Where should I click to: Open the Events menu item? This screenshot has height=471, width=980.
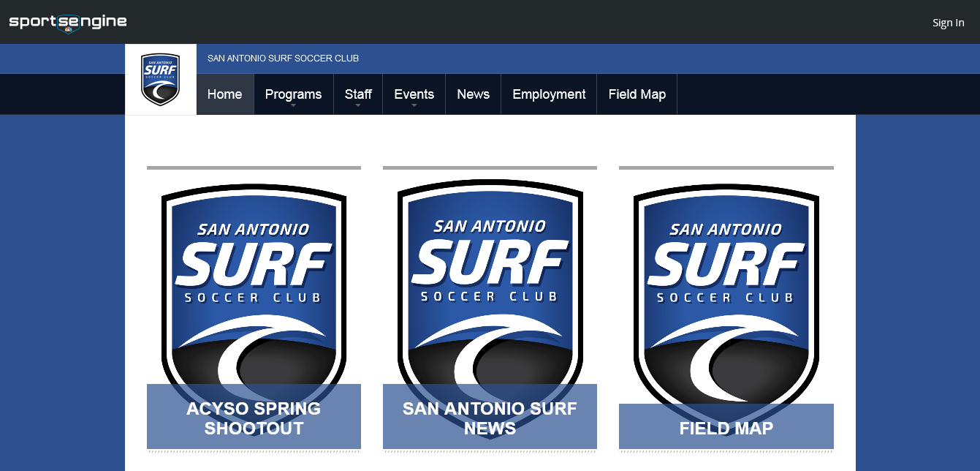[414, 94]
